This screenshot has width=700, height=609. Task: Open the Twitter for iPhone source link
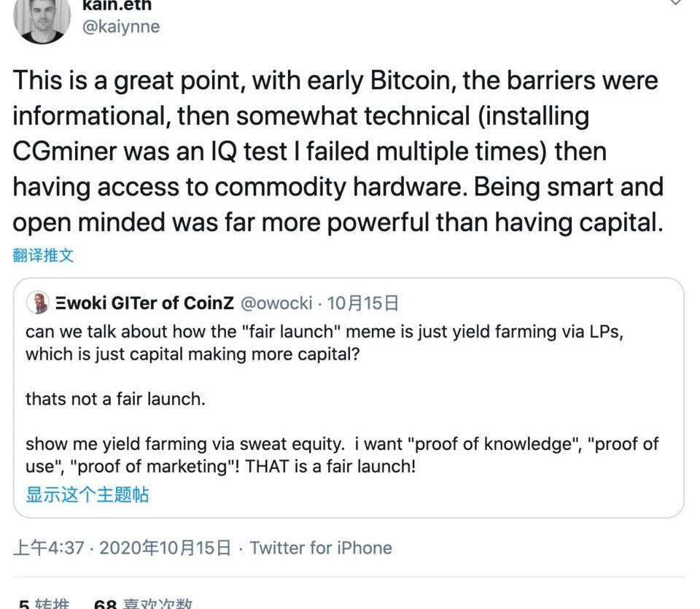click(x=321, y=548)
